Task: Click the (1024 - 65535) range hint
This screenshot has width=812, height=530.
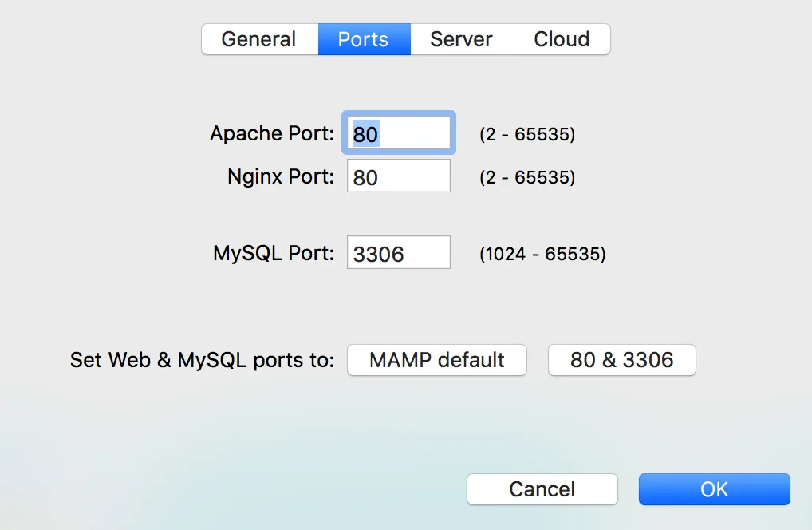Action: coord(542,254)
